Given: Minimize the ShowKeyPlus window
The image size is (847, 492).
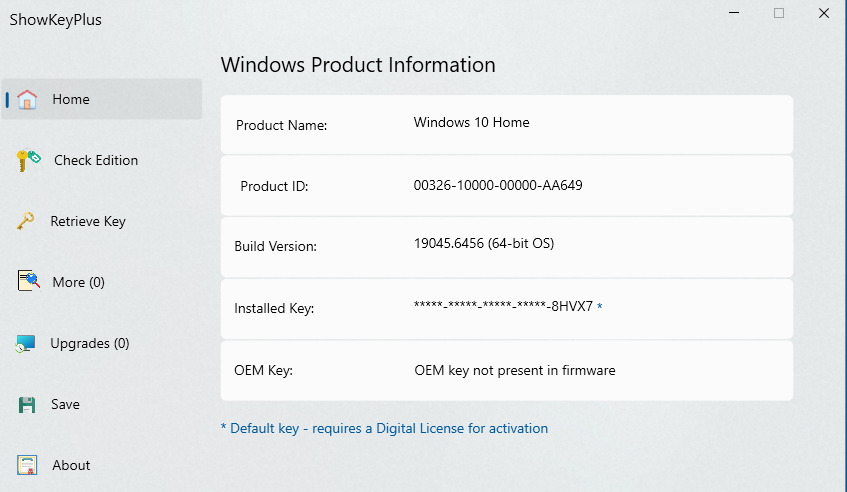Looking at the screenshot, I should [734, 13].
